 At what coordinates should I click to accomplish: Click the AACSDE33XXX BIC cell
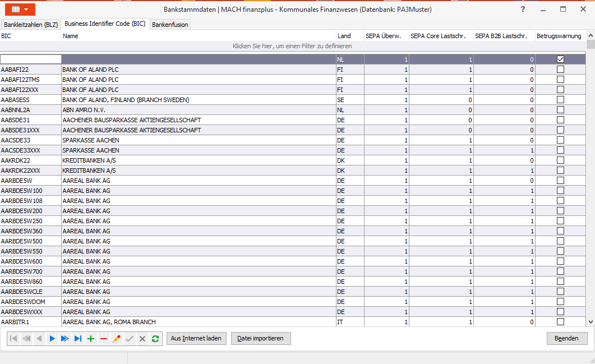click(x=31, y=150)
